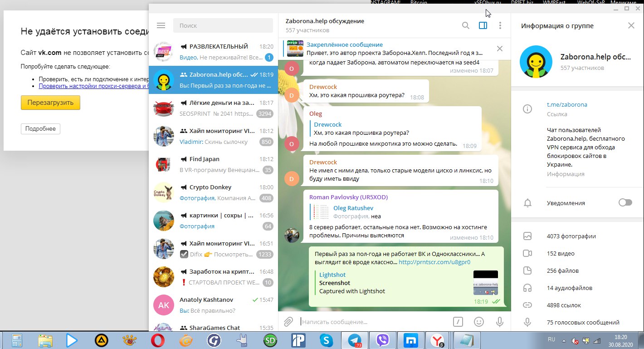Click the notifications bell icon
Viewport: 644px width, 349px height.
coord(527,203)
